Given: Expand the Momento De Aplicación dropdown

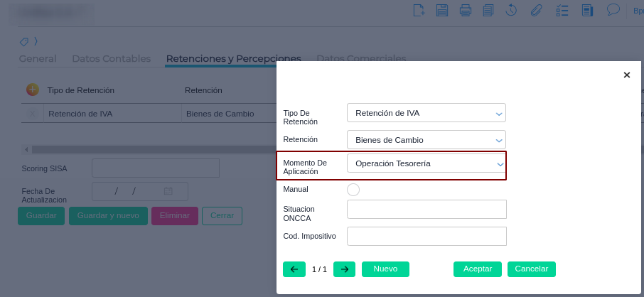Looking at the screenshot, I should [x=426, y=163].
